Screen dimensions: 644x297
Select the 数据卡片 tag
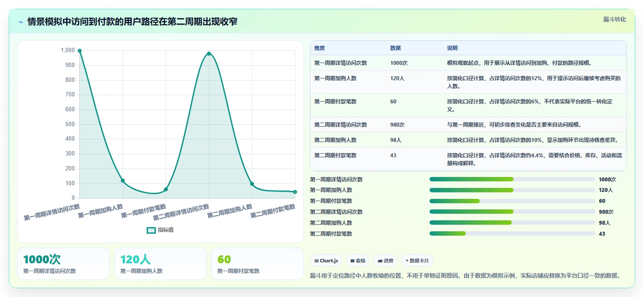pos(417,261)
